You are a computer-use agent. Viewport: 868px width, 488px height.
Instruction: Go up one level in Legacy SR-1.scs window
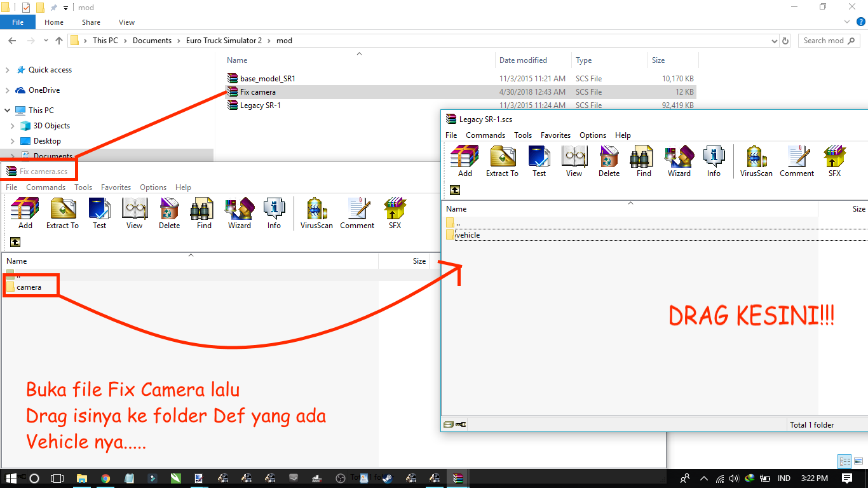[x=455, y=190]
